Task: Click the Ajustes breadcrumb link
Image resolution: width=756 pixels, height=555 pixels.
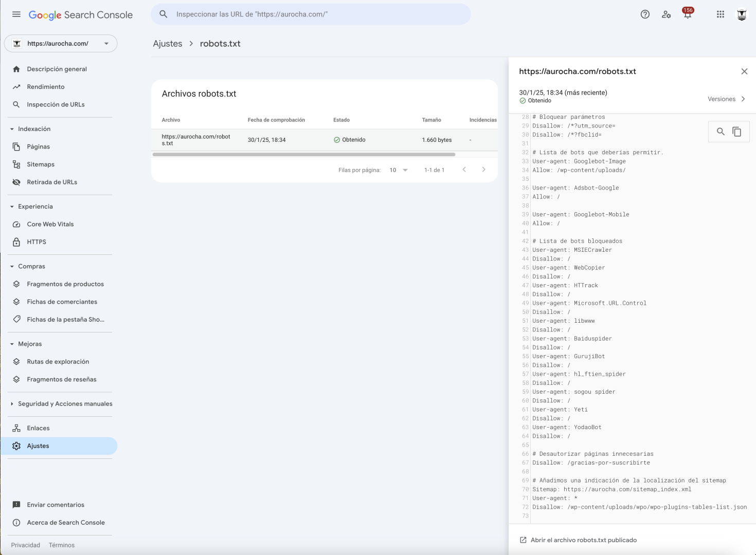Action: pyautogui.click(x=168, y=44)
